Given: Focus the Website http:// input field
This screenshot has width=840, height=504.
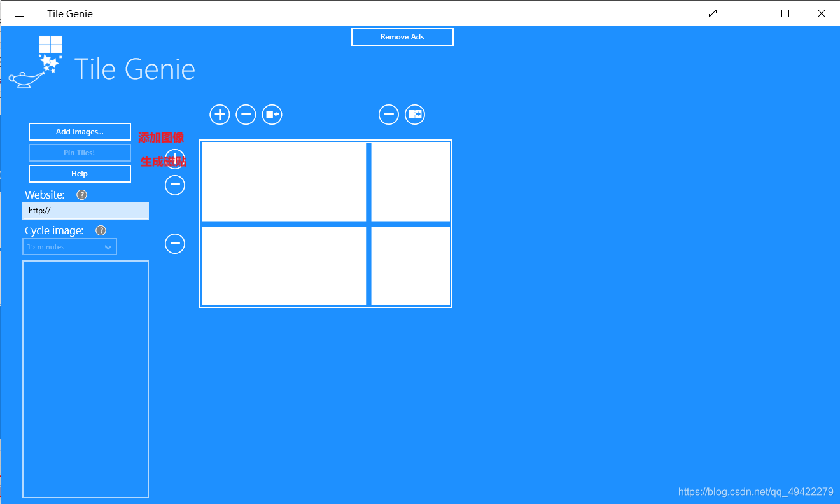Looking at the screenshot, I should point(85,211).
